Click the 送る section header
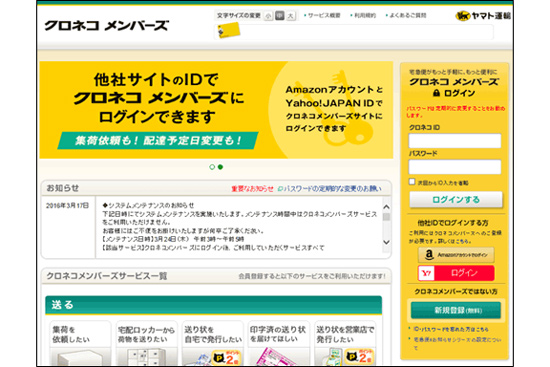Viewport: 550px width, 367px height. (213, 305)
